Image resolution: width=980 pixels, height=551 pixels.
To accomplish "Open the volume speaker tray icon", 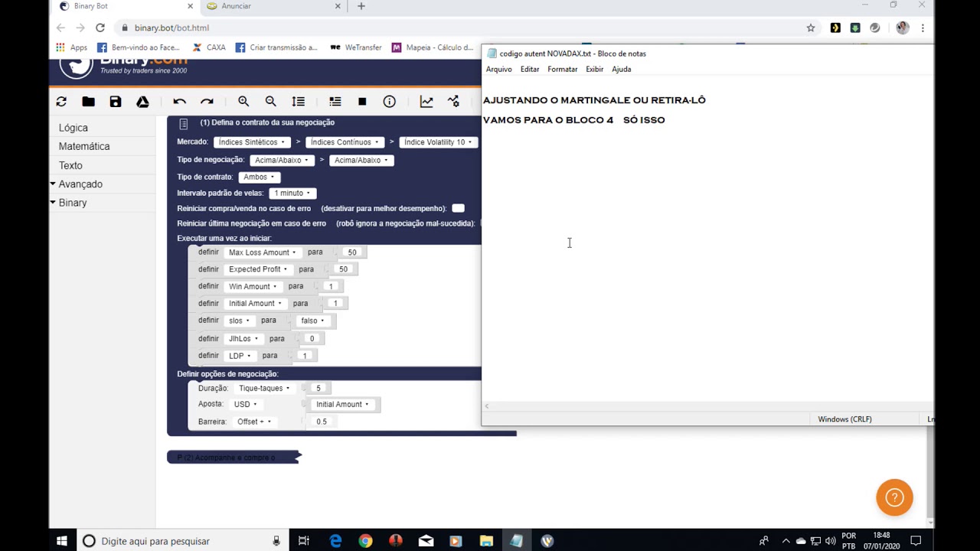I will click(x=831, y=541).
